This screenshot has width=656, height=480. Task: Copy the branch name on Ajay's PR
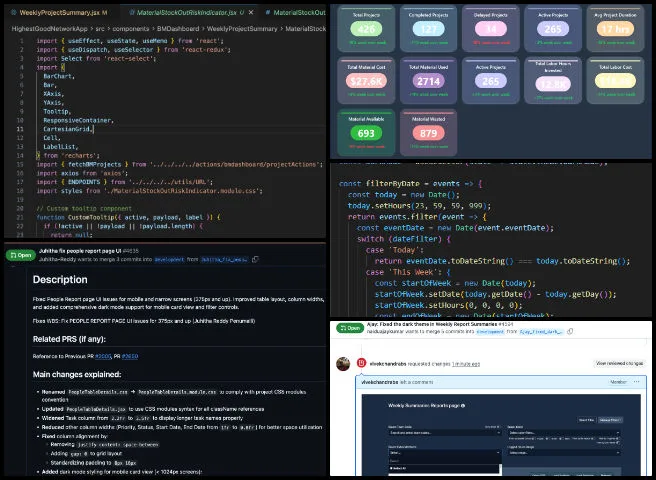[x=570, y=331]
